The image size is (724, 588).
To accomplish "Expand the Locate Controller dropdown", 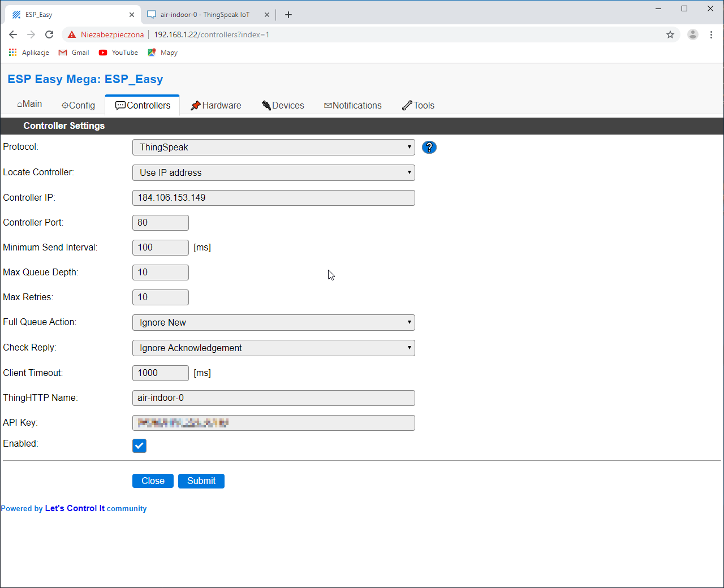I will (274, 173).
